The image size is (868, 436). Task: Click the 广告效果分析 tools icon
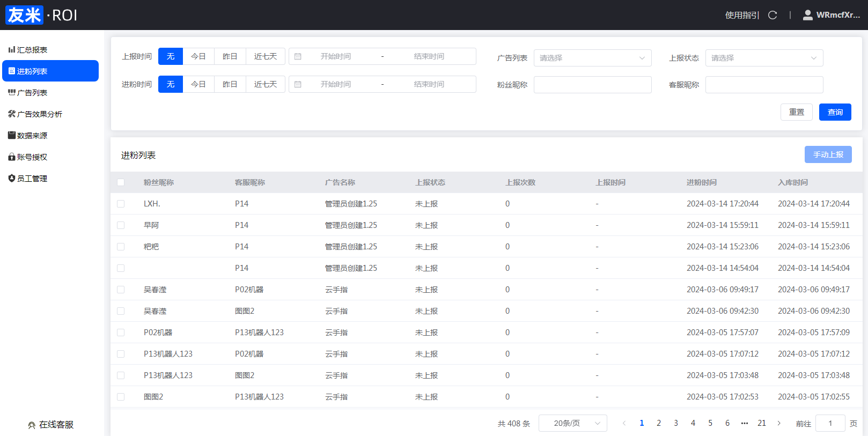(11, 114)
